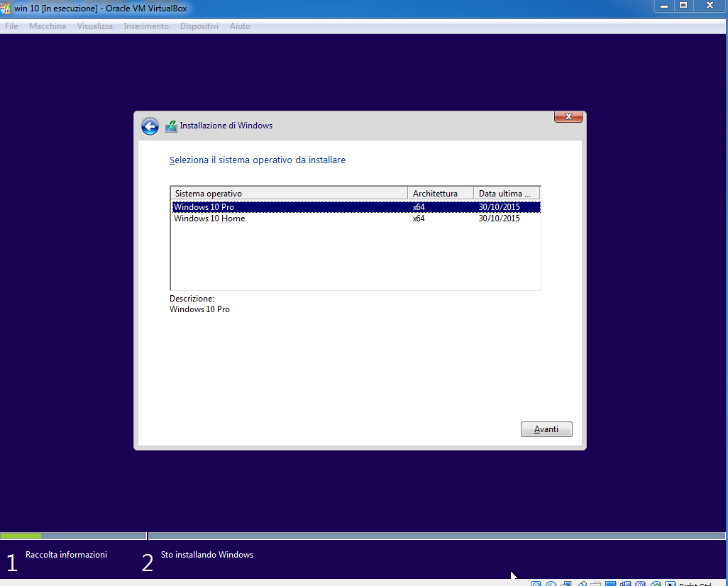Click the 30/10/2015 date of Windows 10 Pro
Viewport: 728px width, 586px height.
tap(499, 207)
